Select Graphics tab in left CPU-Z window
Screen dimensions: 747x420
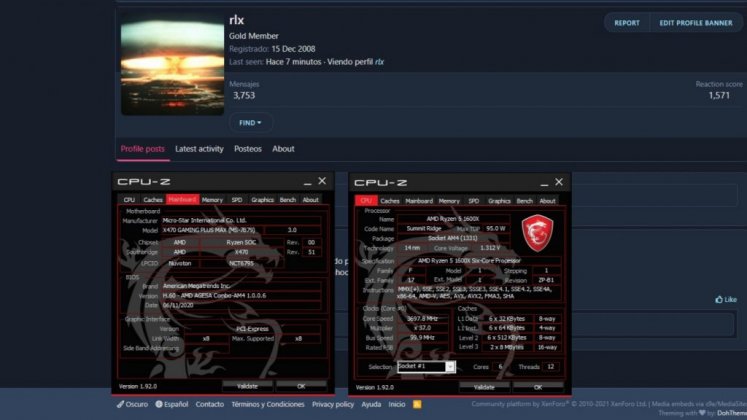[x=262, y=200]
